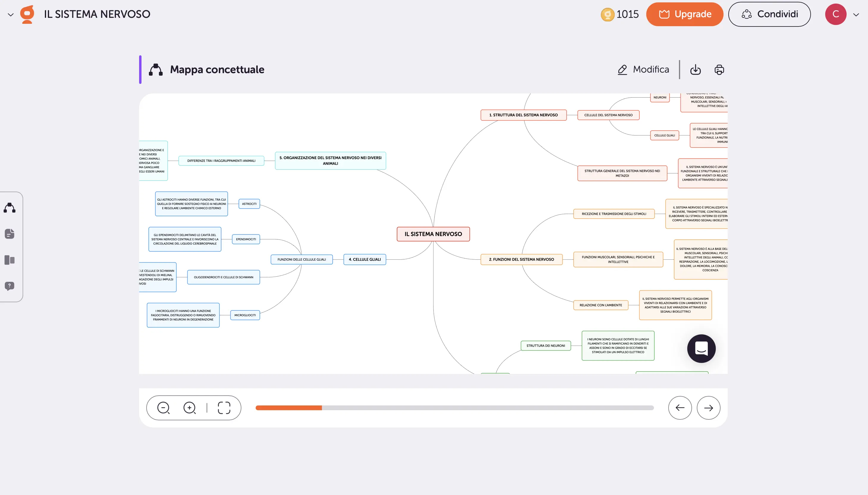Open the account dropdown beside the avatar
The width and height of the screenshot is (868, 495).
click(x=856, y=14)
